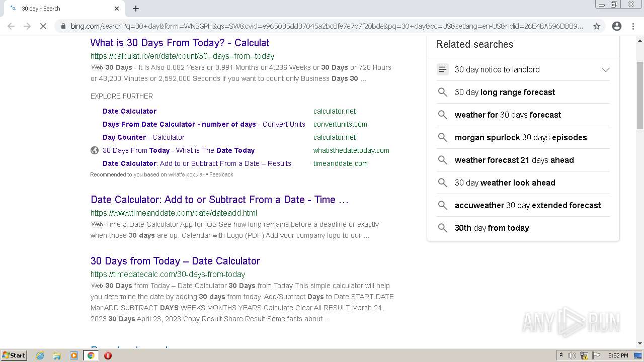Select '30 day notice to landlord' related search
The width and height of the screenshot is (644, 362).
point(497,69)
